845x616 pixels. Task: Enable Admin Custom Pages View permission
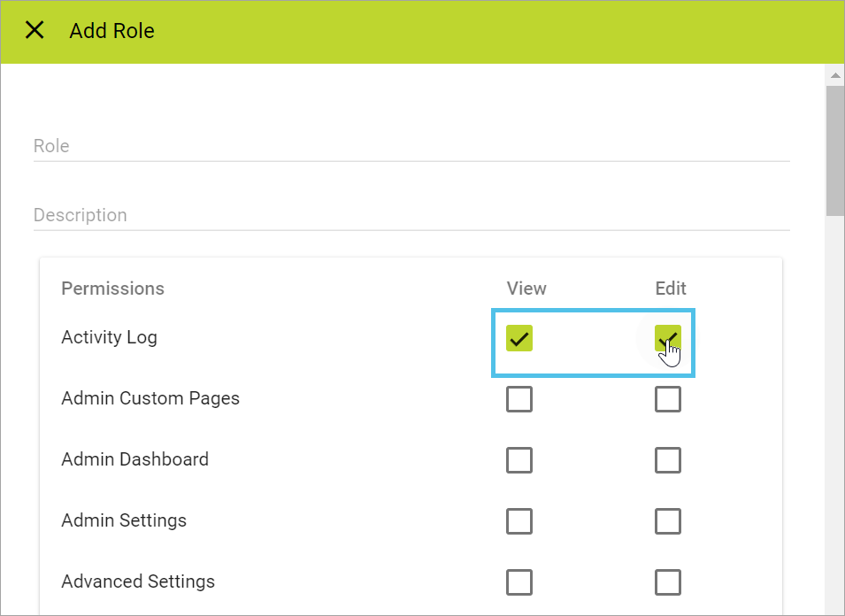(519, 399)
